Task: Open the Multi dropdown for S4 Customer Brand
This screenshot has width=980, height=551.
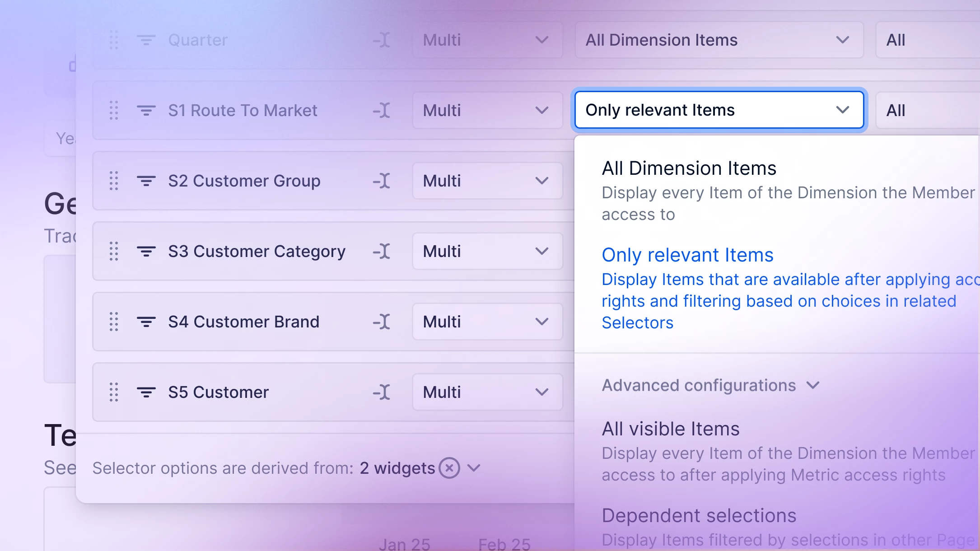Action: pos(487,322)
